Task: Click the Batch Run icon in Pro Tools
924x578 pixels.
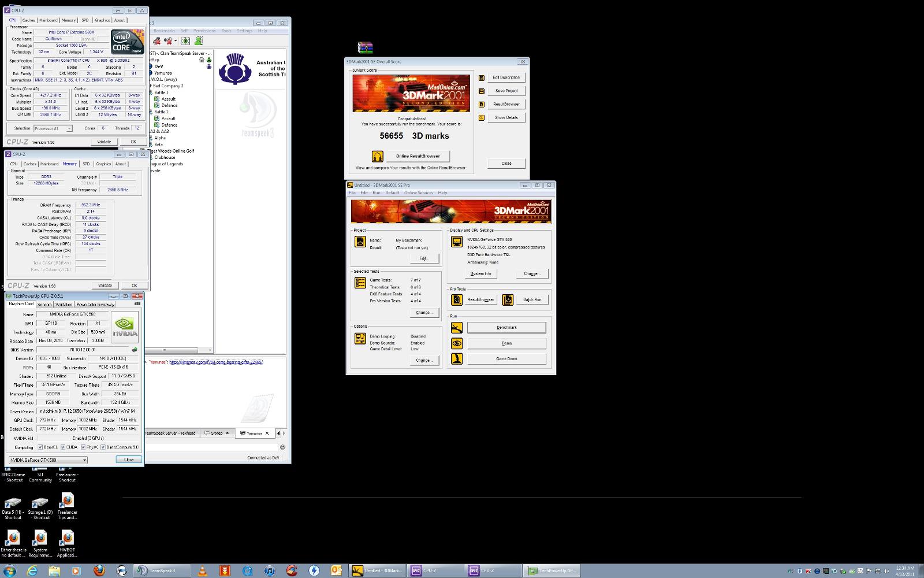Action: (508, 299)
